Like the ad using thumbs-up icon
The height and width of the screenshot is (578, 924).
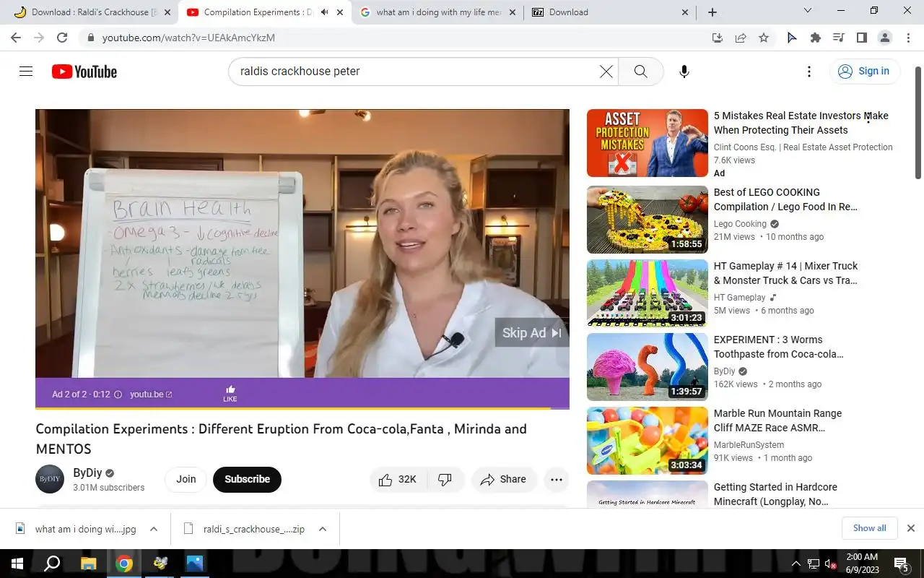(230, 393)
